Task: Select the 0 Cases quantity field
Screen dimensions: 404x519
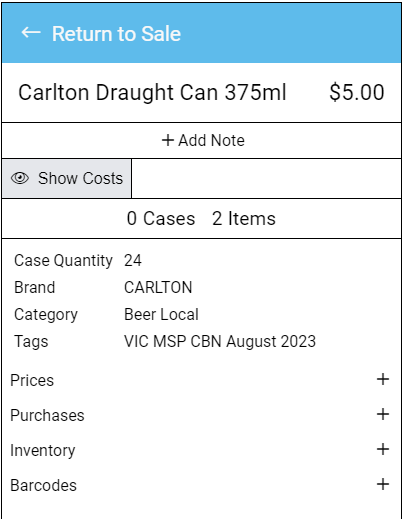Action: 161,219
